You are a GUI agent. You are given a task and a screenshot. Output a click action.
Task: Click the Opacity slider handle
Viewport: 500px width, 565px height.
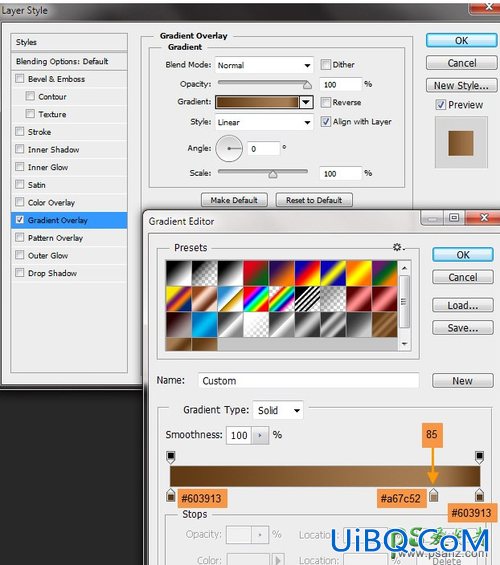[307, 85]
